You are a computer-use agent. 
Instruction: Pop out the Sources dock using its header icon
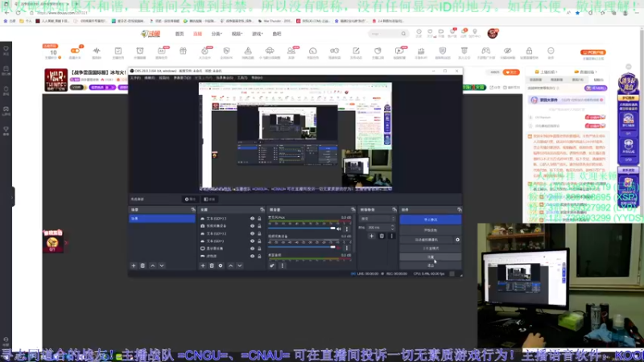(x=262, y=210)
